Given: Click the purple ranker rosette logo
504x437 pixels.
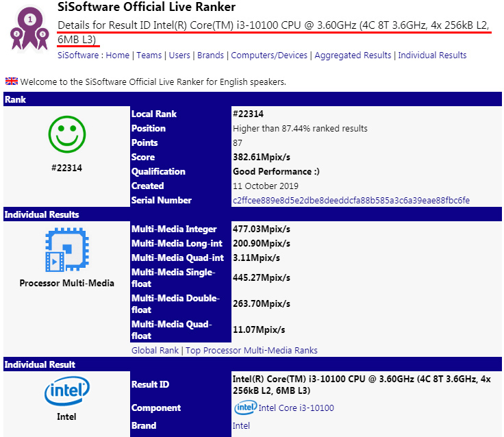Looking at the screenshot, I should pyautogui.click(x=29, y=29).
